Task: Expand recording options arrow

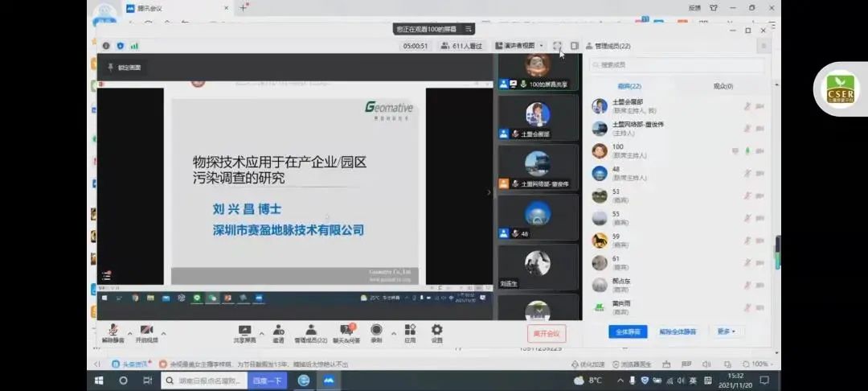Action: [x=394, y=333]
